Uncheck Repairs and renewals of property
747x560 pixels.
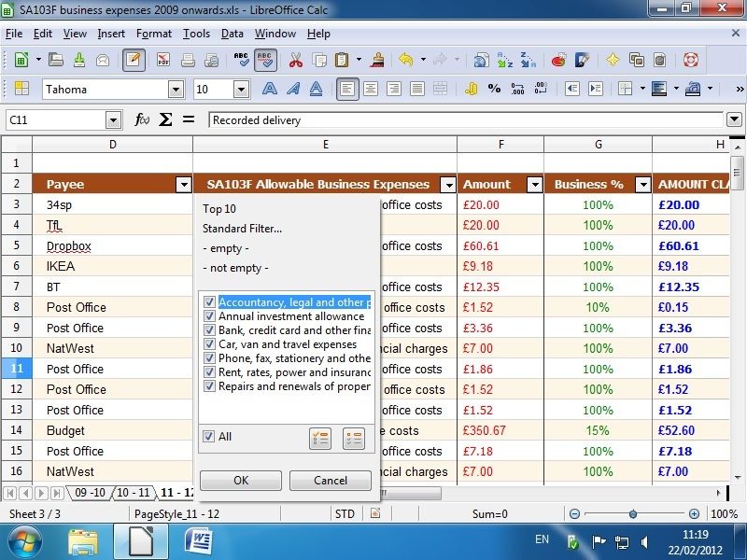[209, 385]
